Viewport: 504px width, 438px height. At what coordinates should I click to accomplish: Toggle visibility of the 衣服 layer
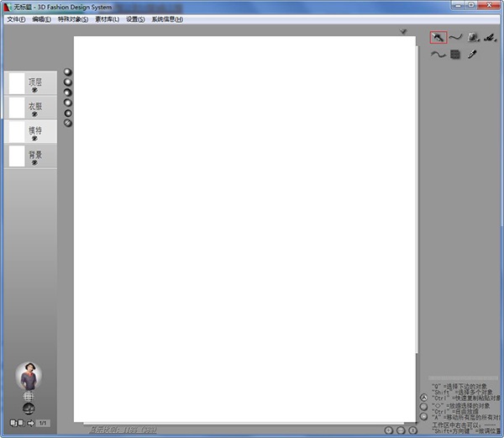[34, 113]
